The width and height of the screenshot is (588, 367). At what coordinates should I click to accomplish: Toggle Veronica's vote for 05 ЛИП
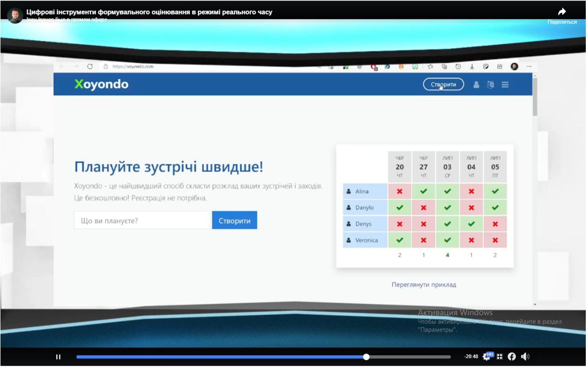point(495,240)
